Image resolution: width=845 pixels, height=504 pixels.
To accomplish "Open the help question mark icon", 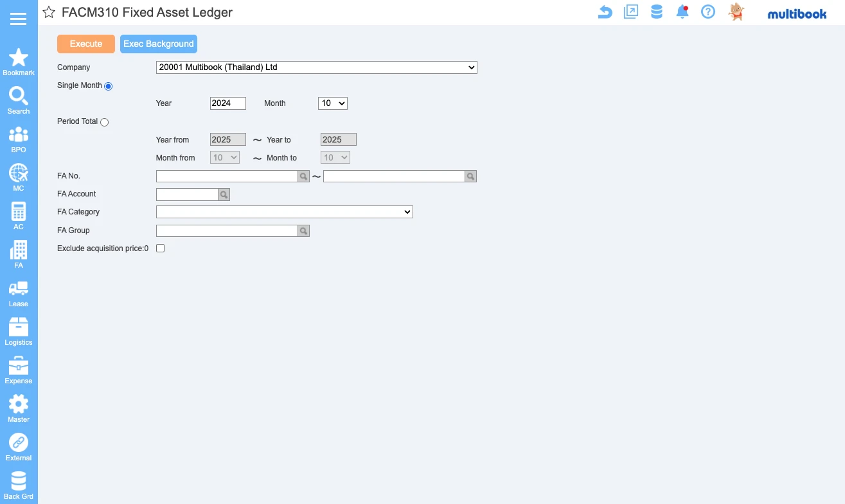I will (x=707, y=12).
